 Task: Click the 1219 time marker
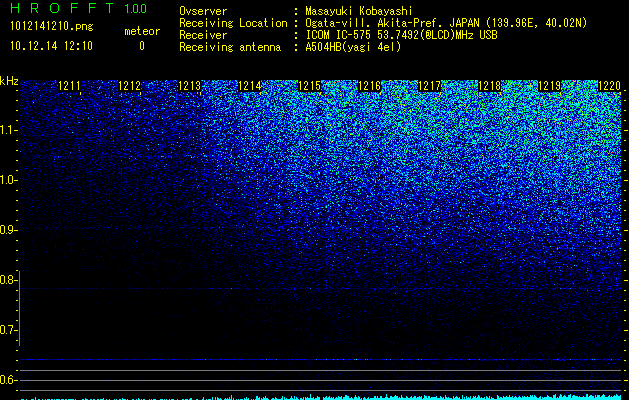click(x=550, y=86)
